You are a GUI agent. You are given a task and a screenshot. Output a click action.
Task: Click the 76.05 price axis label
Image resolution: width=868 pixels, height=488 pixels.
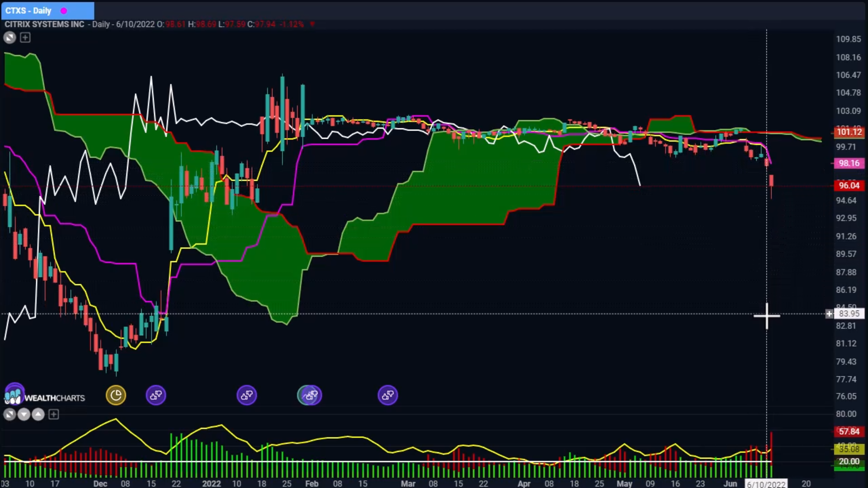[846, 396]
